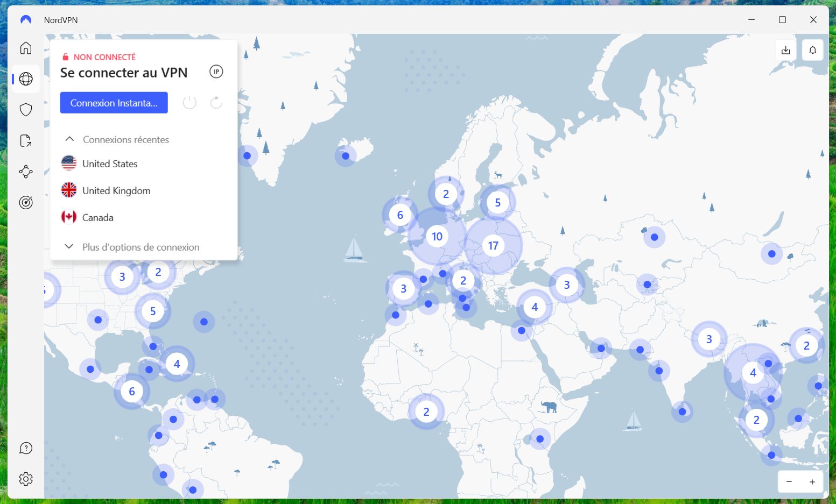The width and height of the screenshot is (836, 504).
Task: Select the cluster marked 6 in Central America
Action: pos(132,392)
